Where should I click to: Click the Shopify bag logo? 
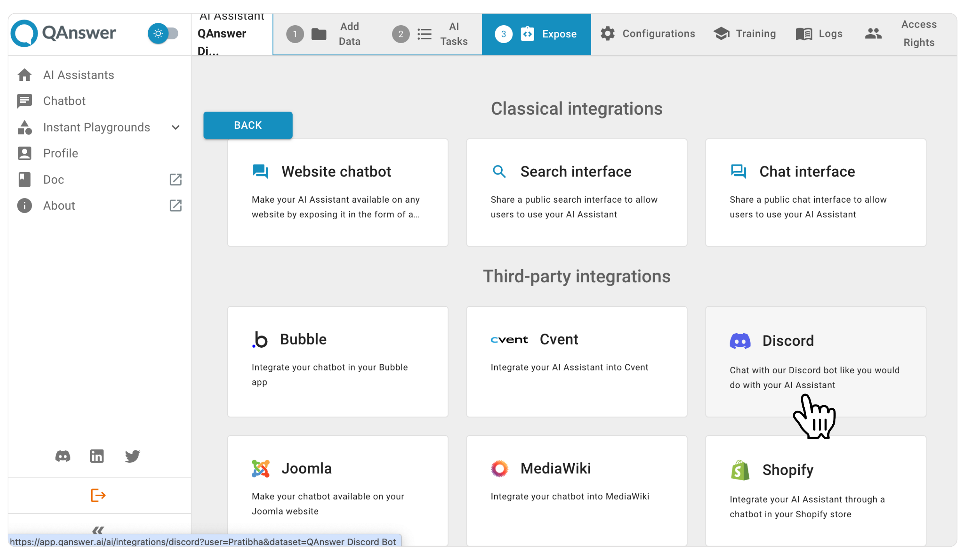point(740,470)
